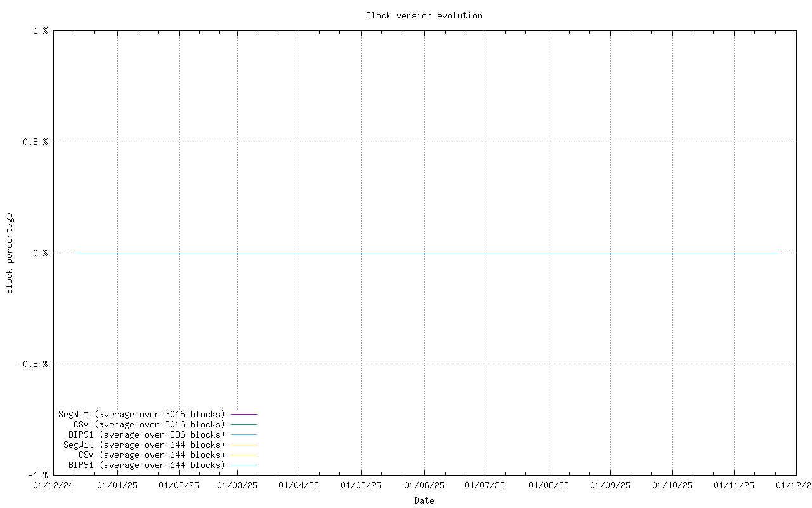Click the '01/01/25' date tick label
812x508 pixels.
point(117,485)
